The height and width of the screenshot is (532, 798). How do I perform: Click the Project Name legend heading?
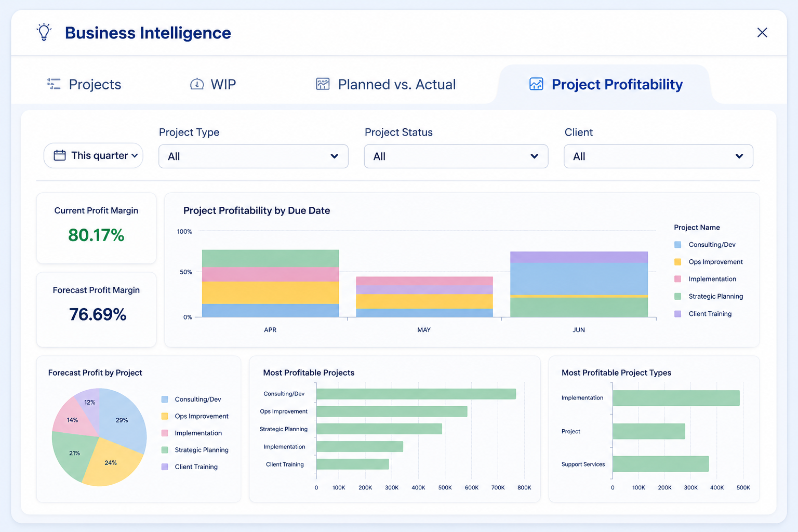tap(697, 228)
